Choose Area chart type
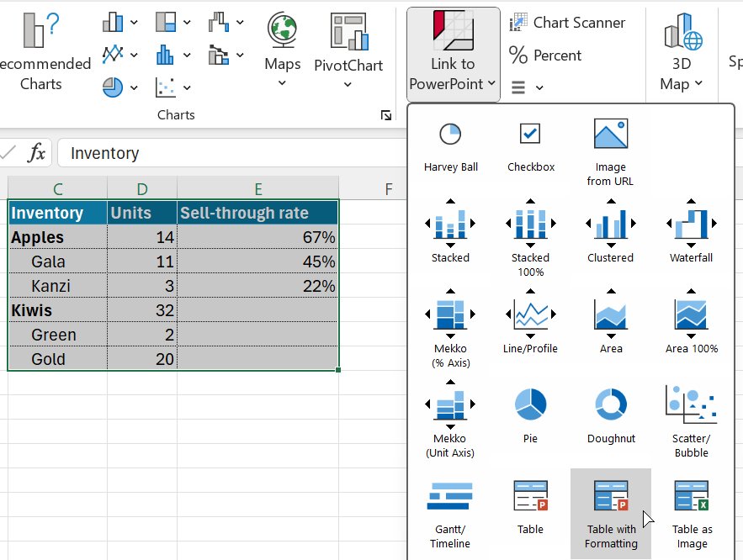The height and width of the screenshot is (560, 743). pos(610,322)
